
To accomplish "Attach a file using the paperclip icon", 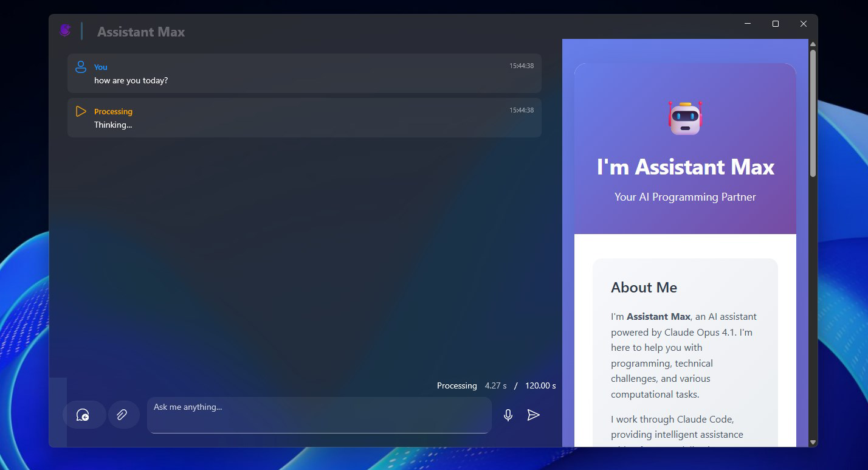I will (123, 414).
